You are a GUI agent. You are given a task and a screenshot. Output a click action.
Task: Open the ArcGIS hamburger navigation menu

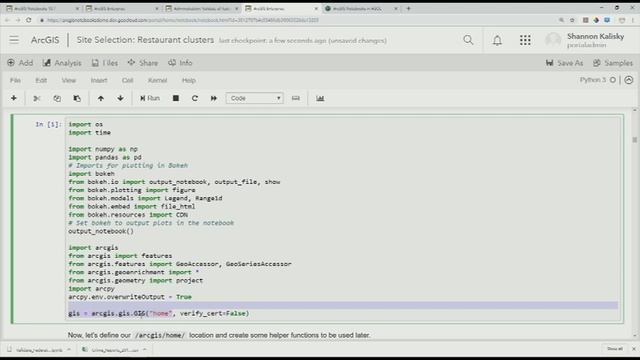pyautogui.click(x=14, y=40)
